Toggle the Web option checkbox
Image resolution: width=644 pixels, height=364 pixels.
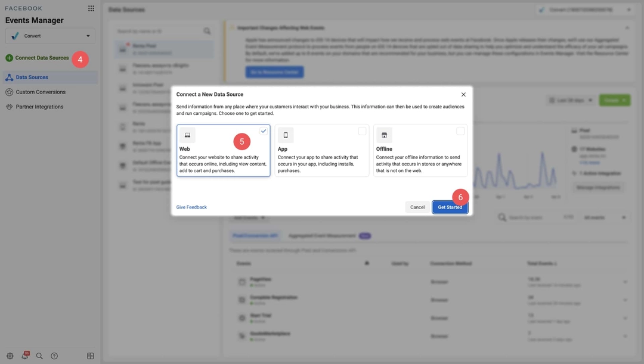pyautogui.click(x=264, y=131)
